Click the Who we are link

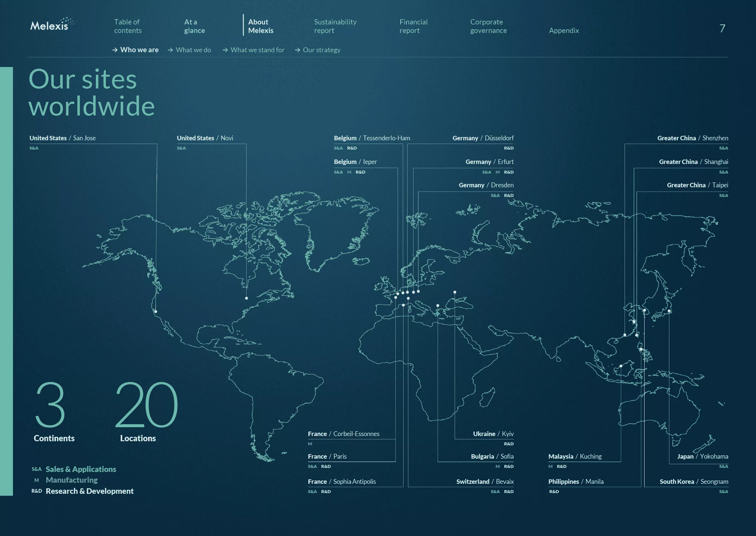(x=139, y=50)
